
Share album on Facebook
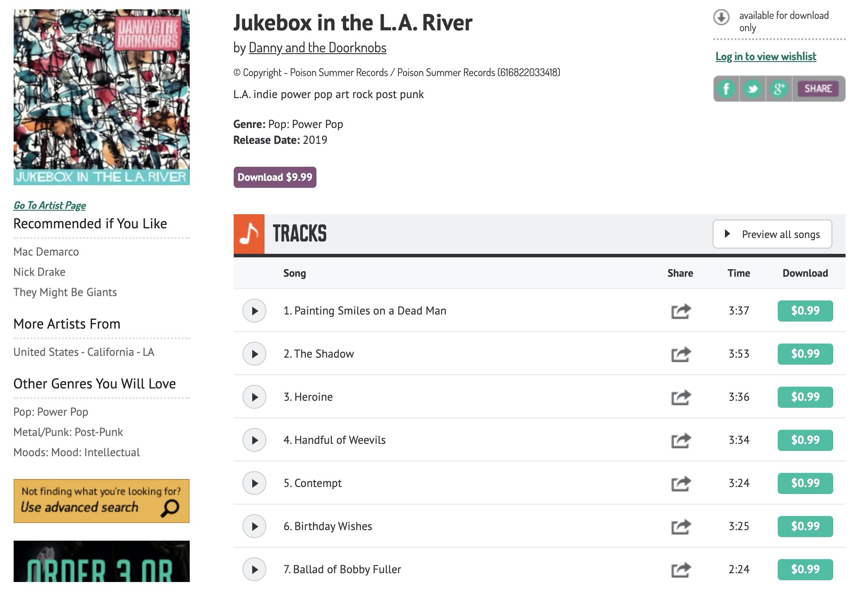(726, 89)
